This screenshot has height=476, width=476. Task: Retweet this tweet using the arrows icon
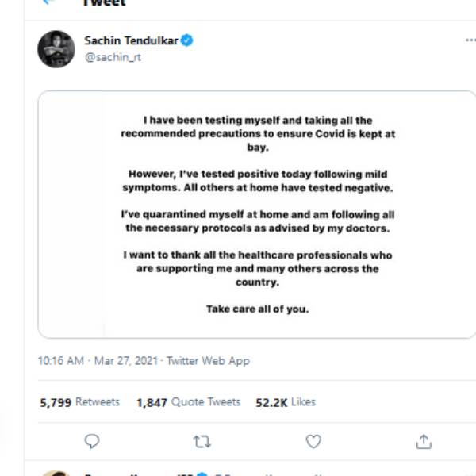coord(202,441)
